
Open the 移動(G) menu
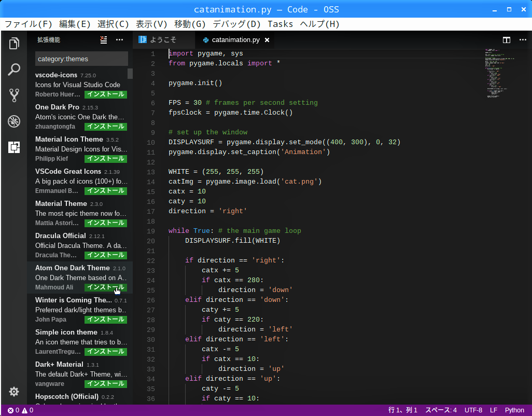point(190,24)
